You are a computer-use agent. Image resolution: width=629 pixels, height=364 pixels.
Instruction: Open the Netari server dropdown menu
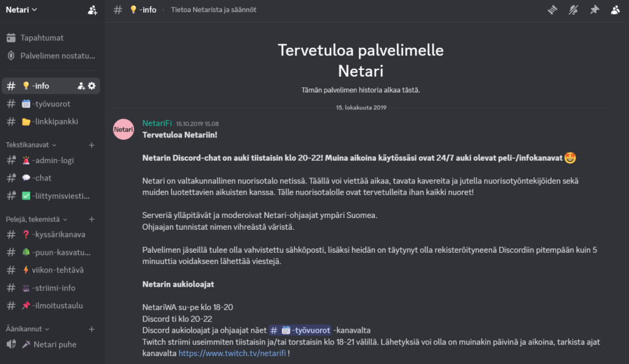pyautogui.click(x=21, y=10)
